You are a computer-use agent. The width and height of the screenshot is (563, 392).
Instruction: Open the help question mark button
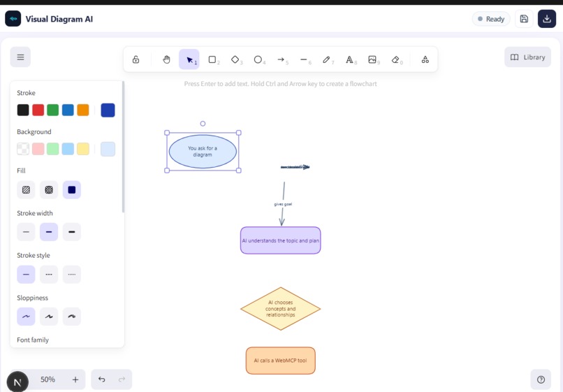[x=541, y=379]
